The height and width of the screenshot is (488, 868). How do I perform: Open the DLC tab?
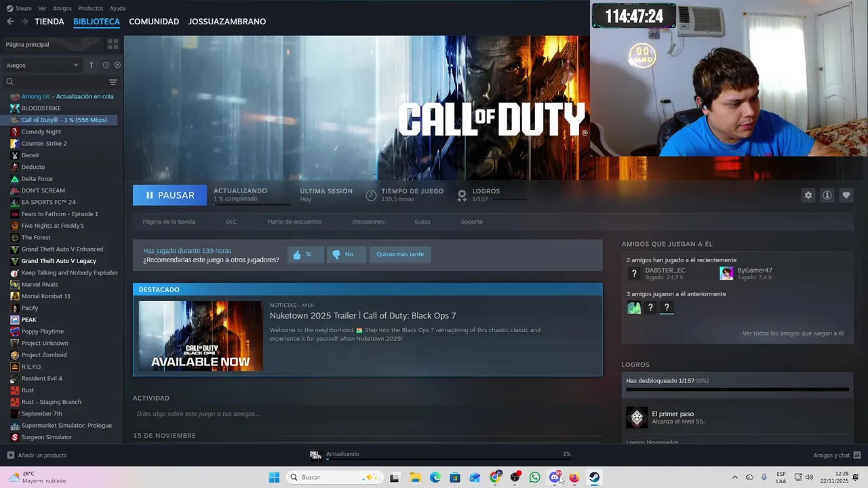click(x=231, y=222)
